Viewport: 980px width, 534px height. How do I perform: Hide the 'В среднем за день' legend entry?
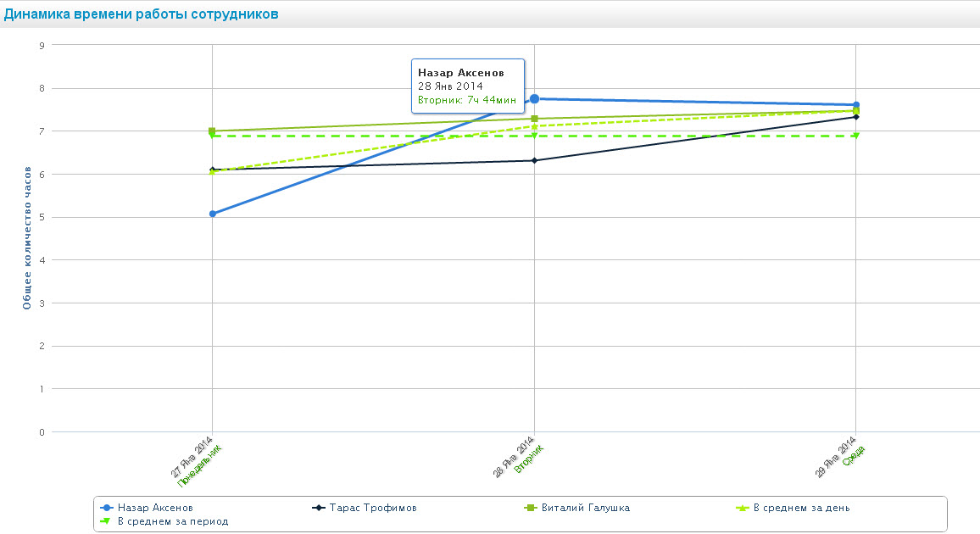click(x=801, y=508)
